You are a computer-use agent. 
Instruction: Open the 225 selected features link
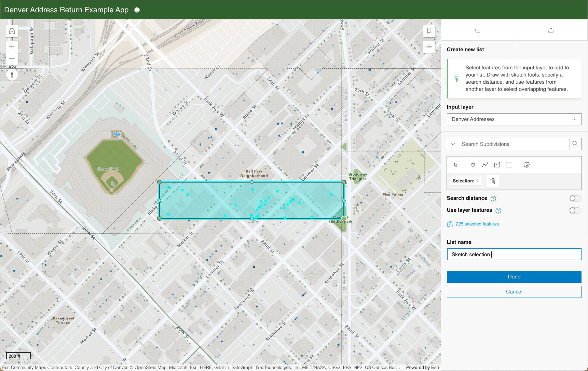click(x=477, y=224)
